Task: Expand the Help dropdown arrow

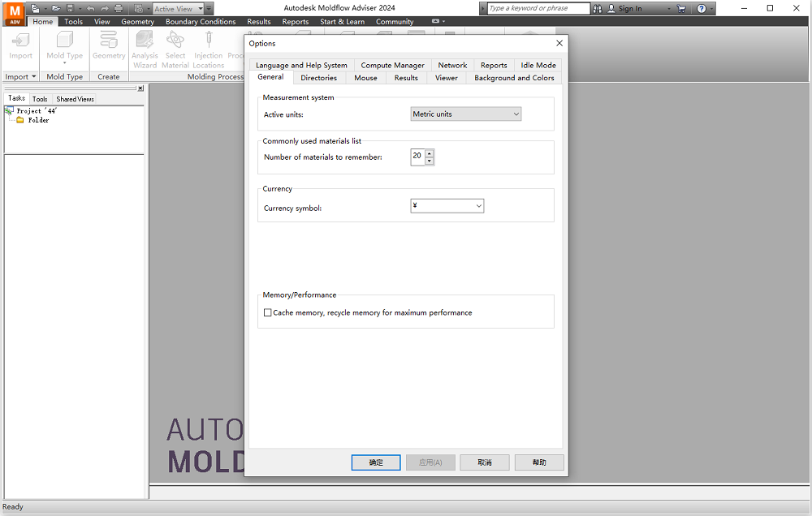Action: click(x=712, y=9)
